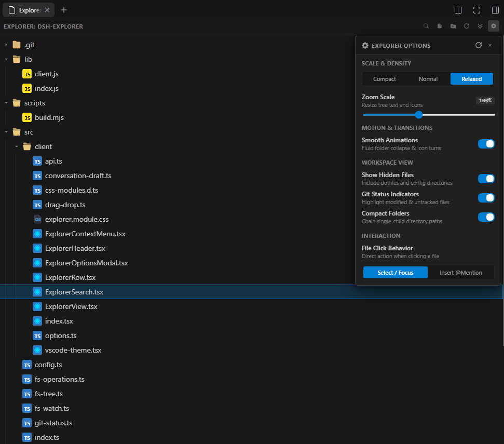The width and height of the screenshot is (504, 444).
Task: Open ExplorerContextMenu.tsx
Action: click(x=85, y=234)
